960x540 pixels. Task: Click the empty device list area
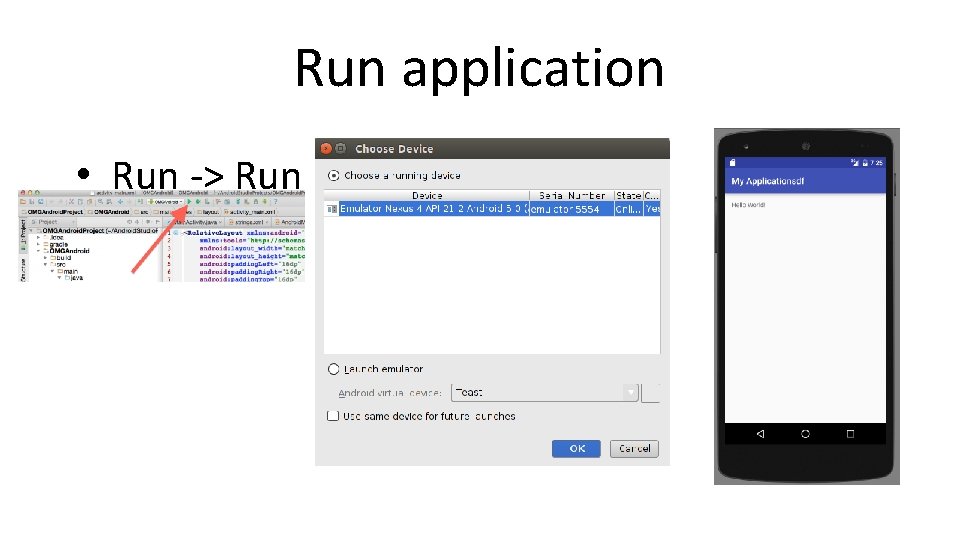492,285
